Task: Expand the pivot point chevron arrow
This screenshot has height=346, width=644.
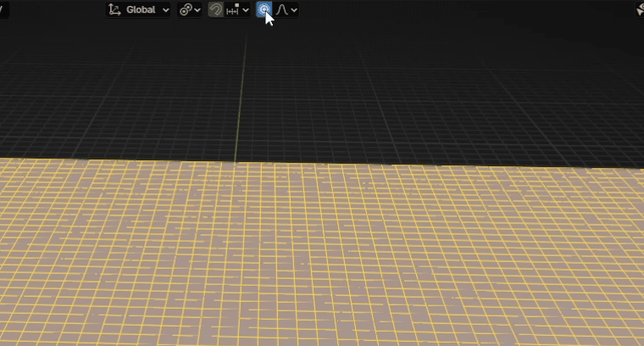Action: 197,10
